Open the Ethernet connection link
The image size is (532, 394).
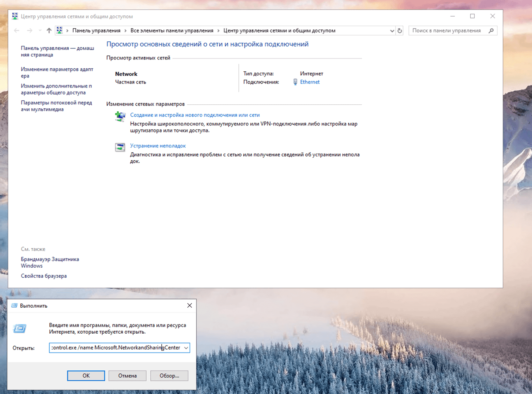(310, 82)
